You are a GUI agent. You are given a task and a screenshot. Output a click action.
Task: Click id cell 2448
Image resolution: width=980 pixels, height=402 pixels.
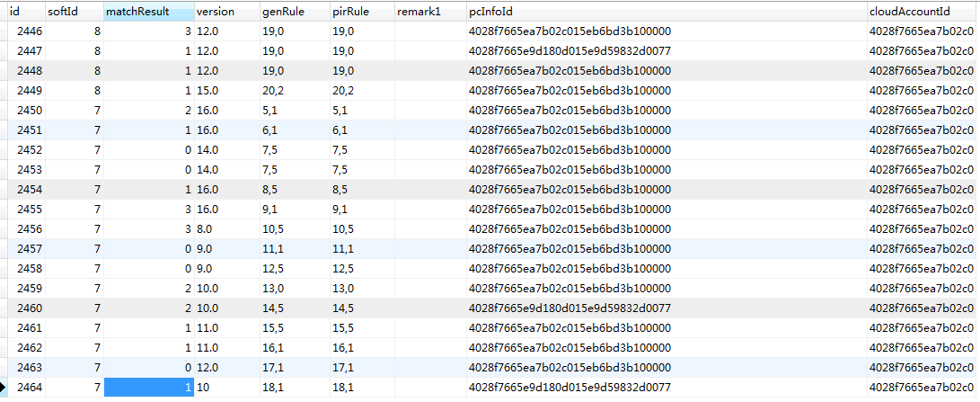click(26, 71)
